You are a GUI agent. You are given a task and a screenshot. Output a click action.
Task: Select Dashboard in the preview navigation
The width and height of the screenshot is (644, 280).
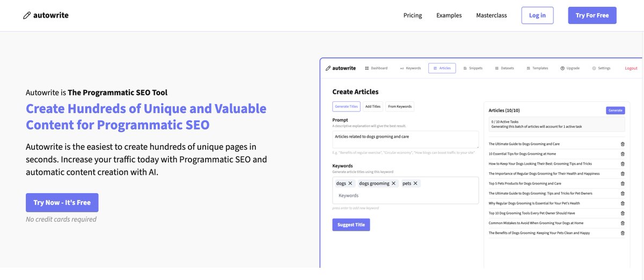pos(376,68)
